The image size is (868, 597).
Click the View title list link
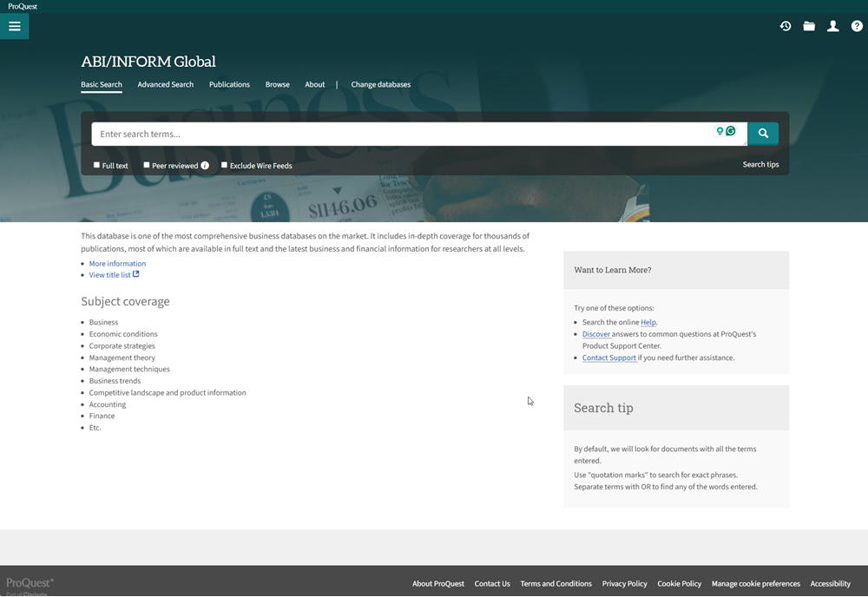110,275
